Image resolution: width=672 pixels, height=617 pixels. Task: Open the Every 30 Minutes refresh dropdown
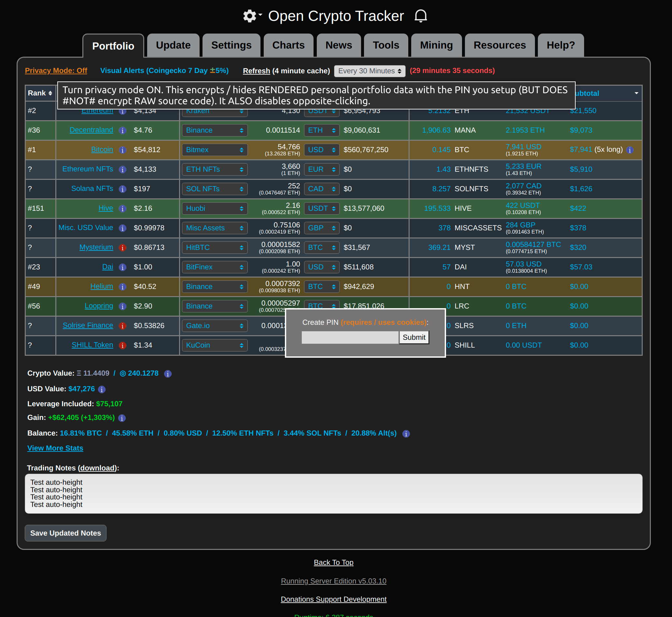click(x=370, y=71)
